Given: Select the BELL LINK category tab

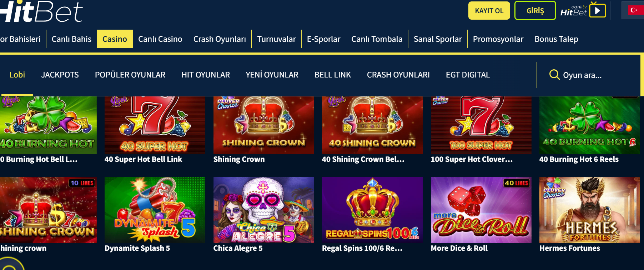Looking at the screenshot, I should (x=333, y=75).
